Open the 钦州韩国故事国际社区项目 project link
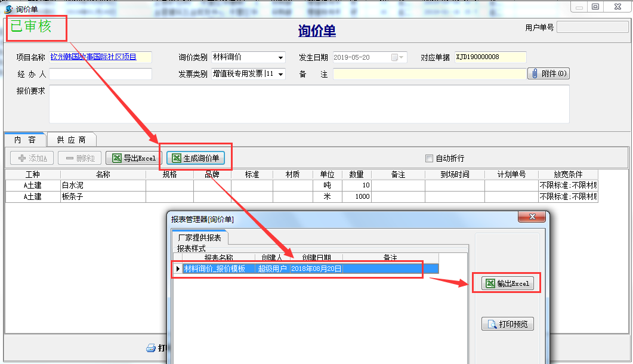Viewport: 633px width, 364px height. 94,57
